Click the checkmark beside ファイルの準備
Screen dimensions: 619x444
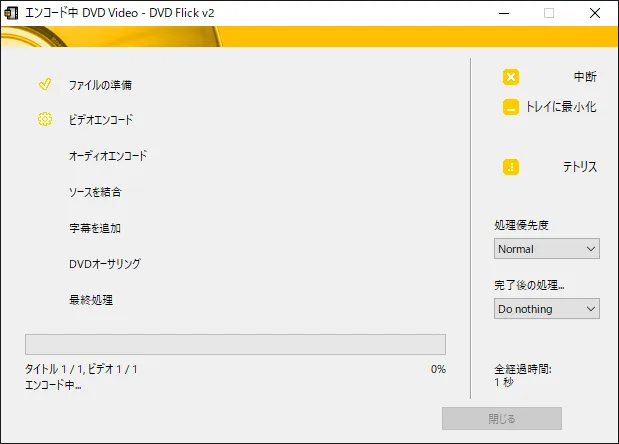click(x=45, y=84)
